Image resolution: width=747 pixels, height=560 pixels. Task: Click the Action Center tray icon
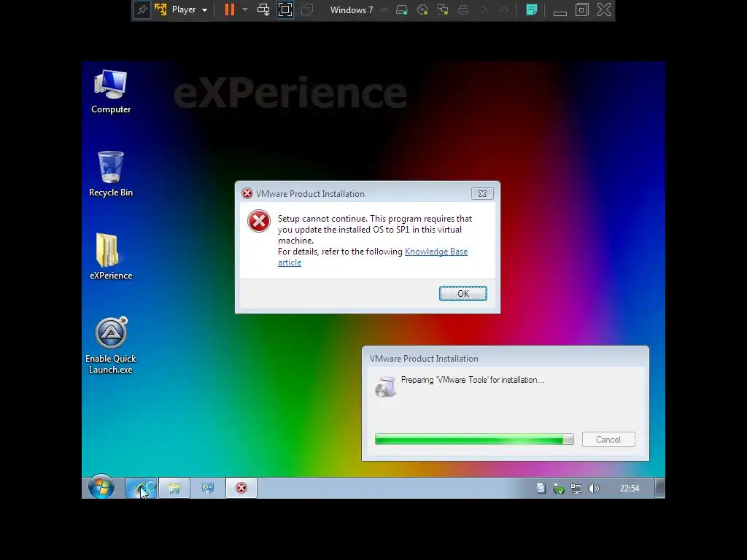point(541,488)
